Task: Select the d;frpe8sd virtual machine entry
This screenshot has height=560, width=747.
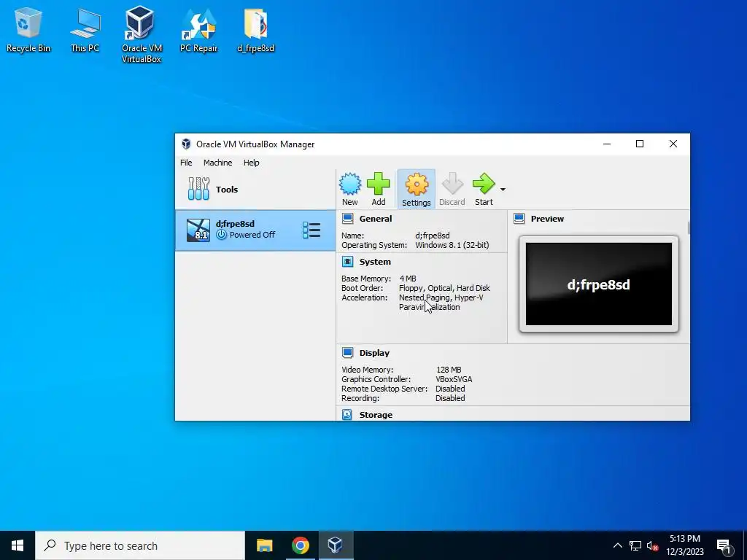Action: pos(255,230)
